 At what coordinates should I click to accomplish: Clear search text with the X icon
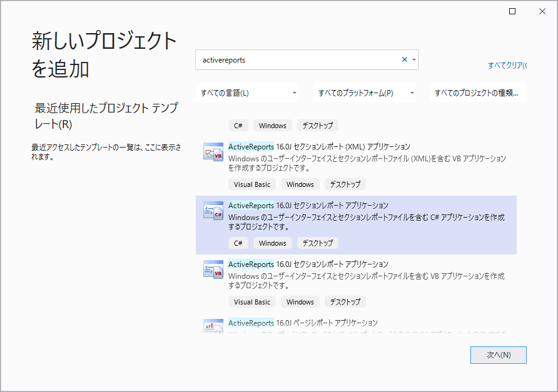tap(404, 60)
